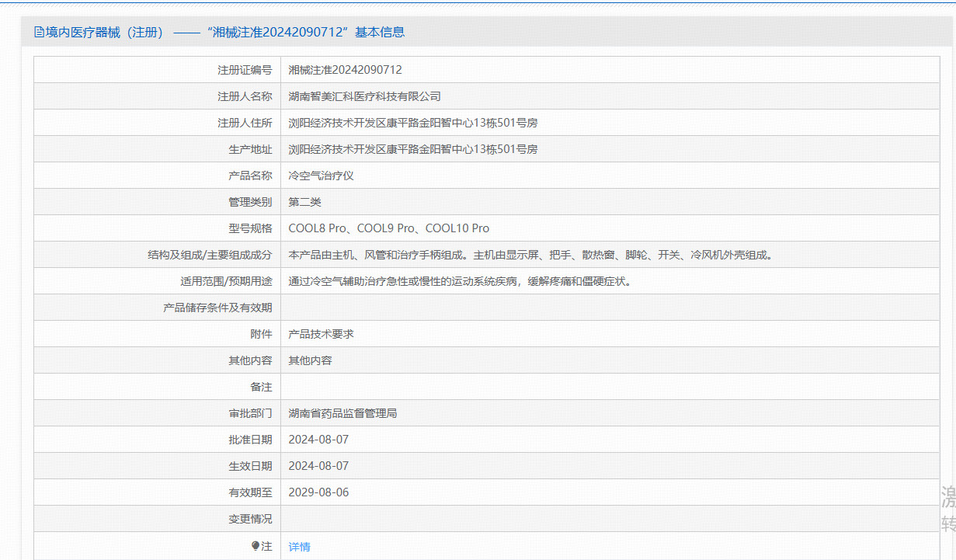This screenshot has height=560, width=956.
Task: Click 产品技术要求 in the 附件 row
Action: coord(321,334)
